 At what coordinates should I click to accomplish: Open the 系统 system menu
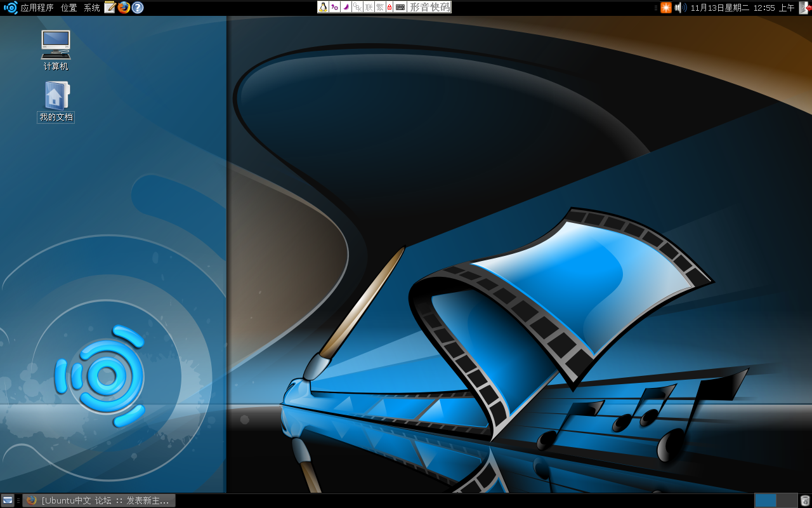[x=92, y=8]
